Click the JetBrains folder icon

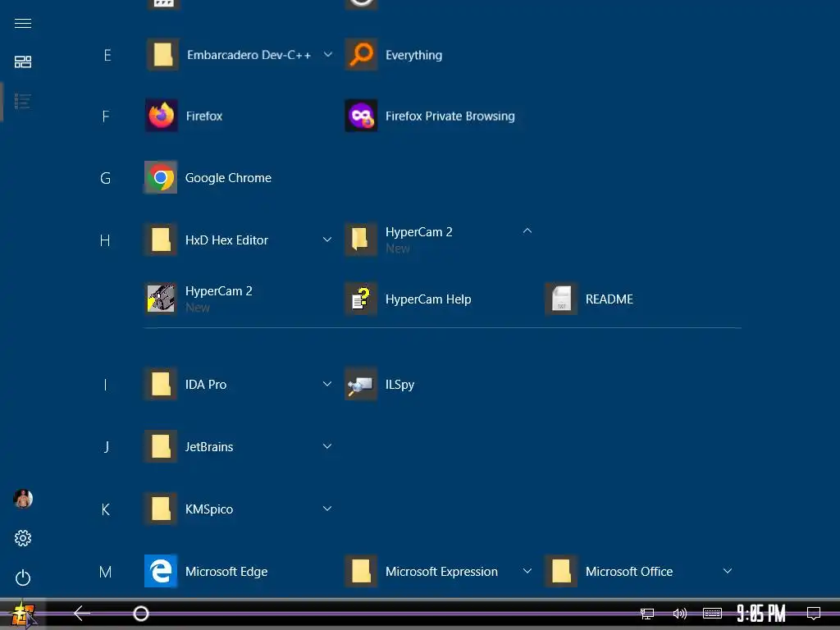[161, 446]
